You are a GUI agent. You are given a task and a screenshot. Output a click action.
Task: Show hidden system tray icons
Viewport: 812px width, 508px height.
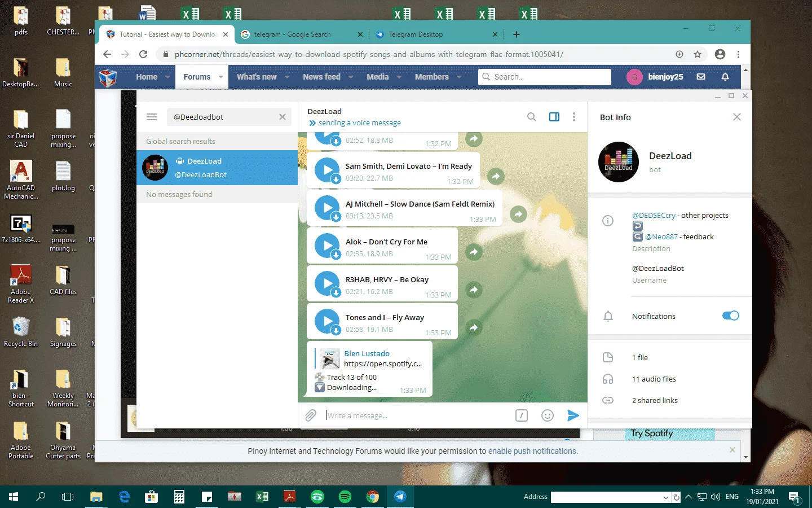point(688,497)
